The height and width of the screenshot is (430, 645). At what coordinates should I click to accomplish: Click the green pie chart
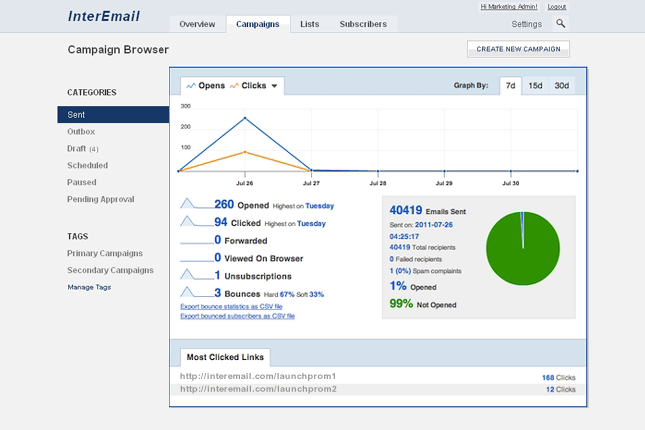[x=523, y=249]
